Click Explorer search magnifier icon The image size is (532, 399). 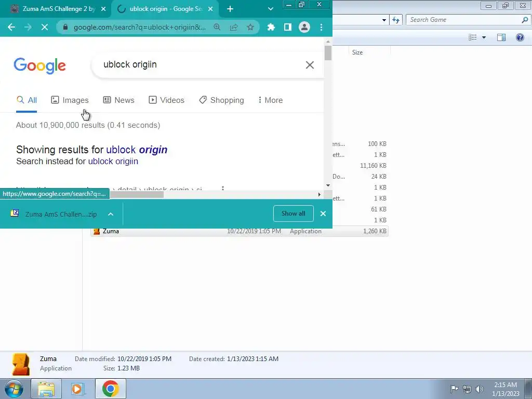(x=525, y=20)
